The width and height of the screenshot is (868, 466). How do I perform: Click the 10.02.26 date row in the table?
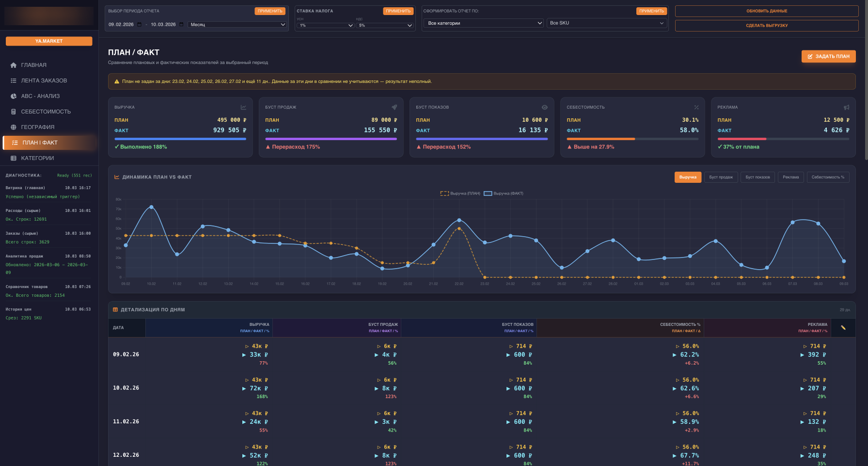click(482, 388)
